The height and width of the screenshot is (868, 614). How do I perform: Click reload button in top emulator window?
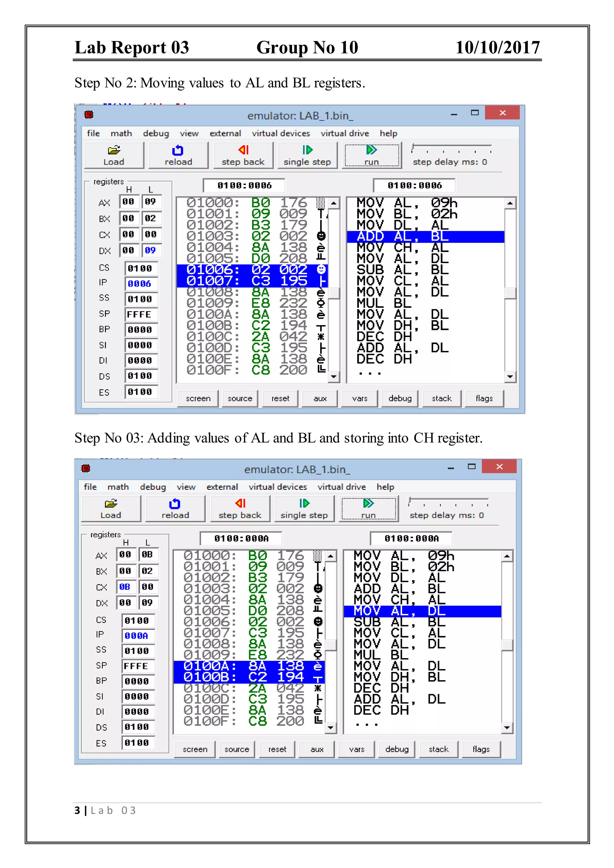(178, 155)
